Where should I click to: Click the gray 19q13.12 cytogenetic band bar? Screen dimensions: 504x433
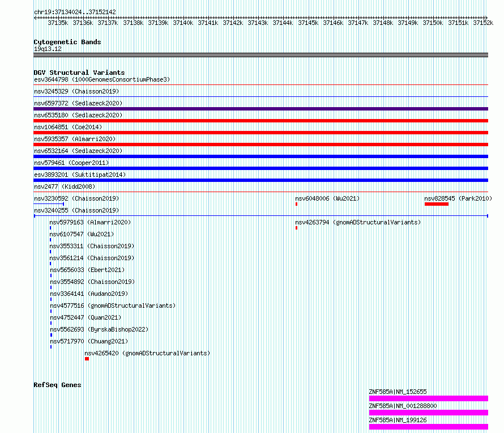pyautogui.click(x=260, y=55)
